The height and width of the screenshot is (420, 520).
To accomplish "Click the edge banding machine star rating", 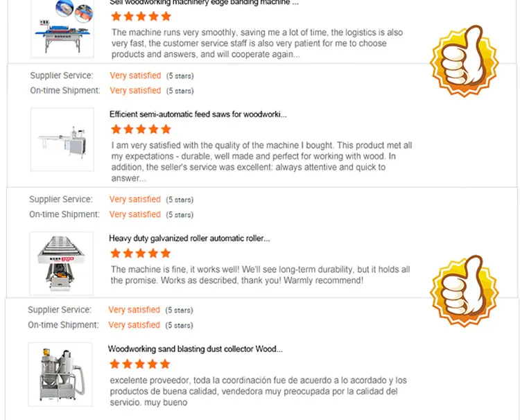I will point(141,17).
